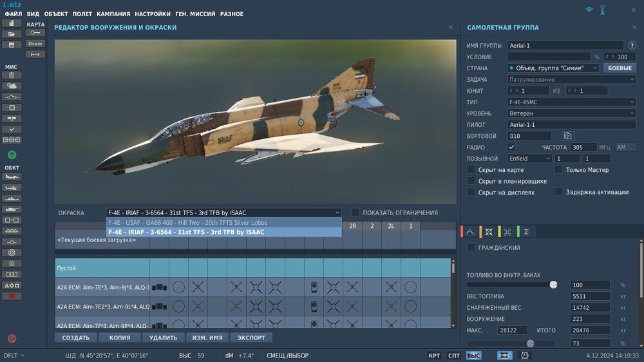Open the payload tab icon
This screenshot has width=644, height=362.
[489, 232]
